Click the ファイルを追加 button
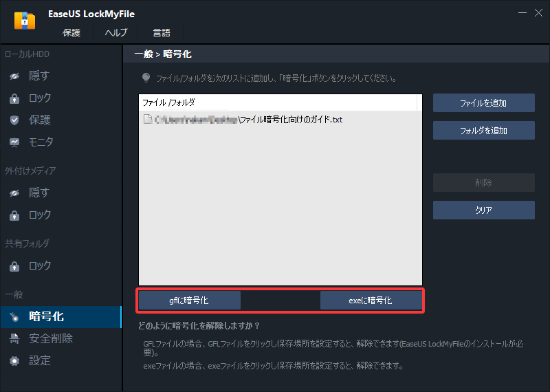550x392 pixels. click(484, 103)
